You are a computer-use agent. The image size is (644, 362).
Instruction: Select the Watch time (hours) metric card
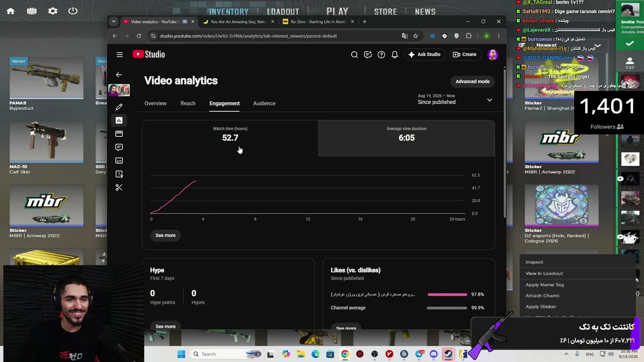230,138
